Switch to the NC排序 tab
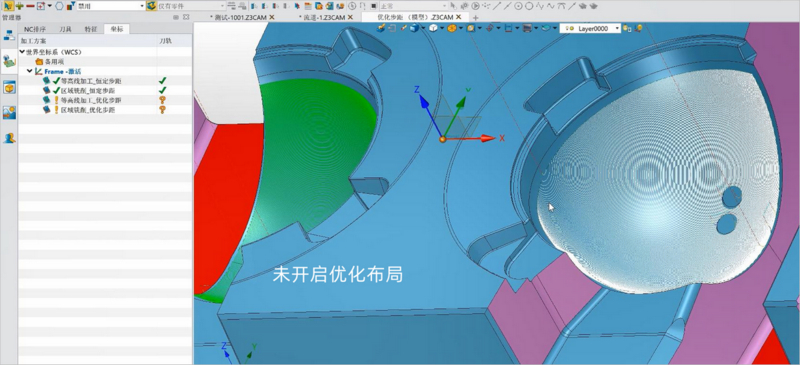This screenshot has width=800, height=365. [x=35, y=29]
